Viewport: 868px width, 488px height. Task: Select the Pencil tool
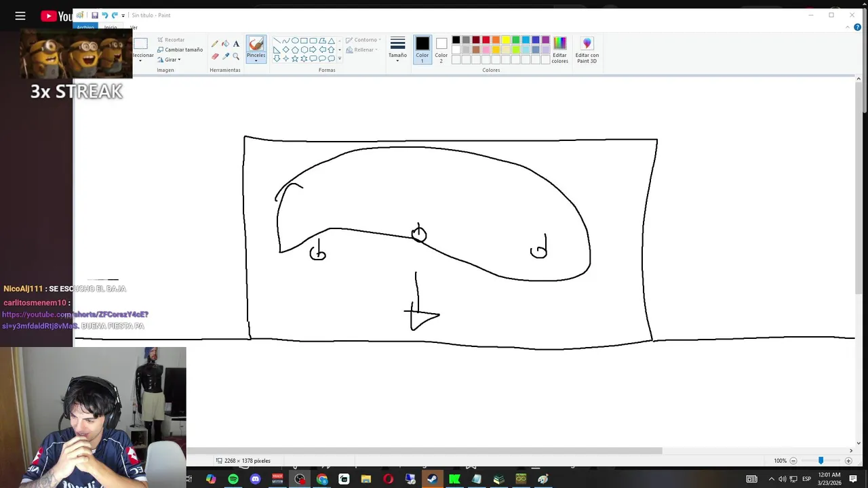pos(214,44)
